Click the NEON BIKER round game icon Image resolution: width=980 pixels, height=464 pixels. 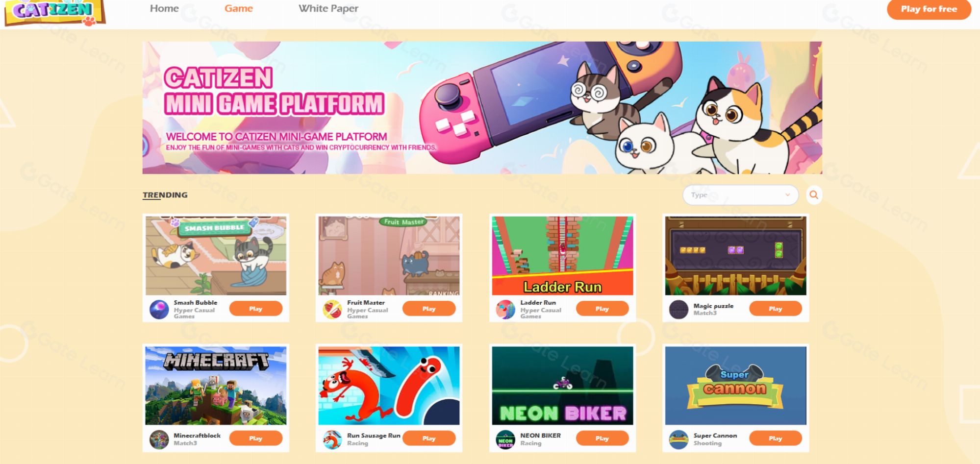coord(505,440)
